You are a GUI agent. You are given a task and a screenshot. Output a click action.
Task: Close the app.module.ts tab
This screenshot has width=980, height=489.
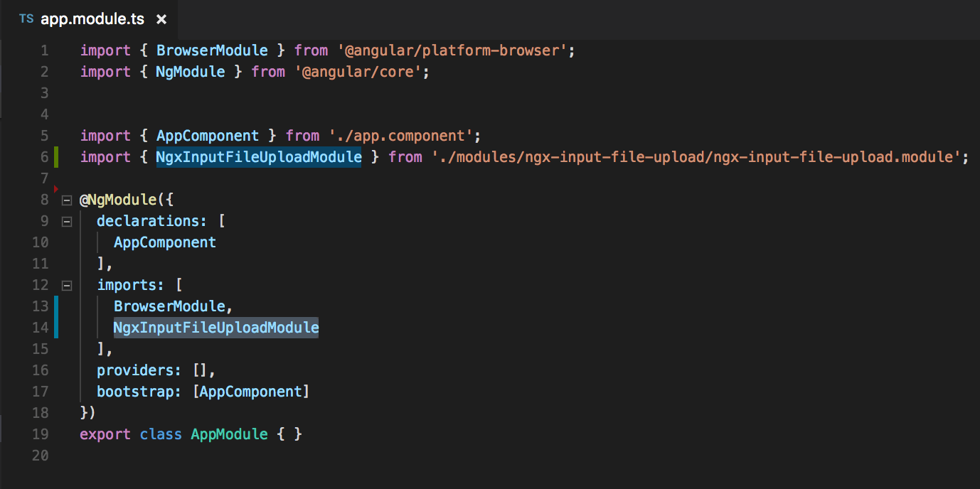point(161,19)
